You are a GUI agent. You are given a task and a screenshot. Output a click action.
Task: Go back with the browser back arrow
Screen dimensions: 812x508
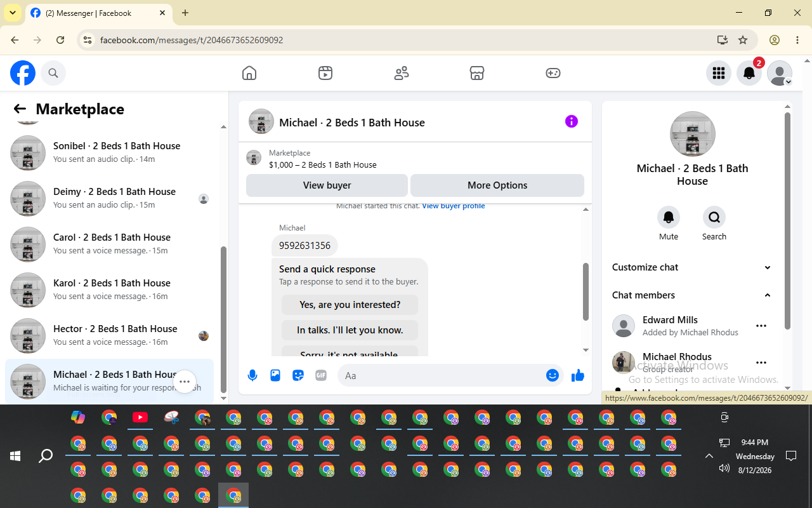[15, 40]
